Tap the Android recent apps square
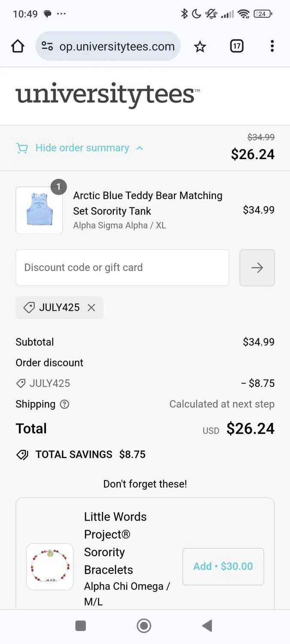This screenshot has width=290, height=644. point(81,626)
